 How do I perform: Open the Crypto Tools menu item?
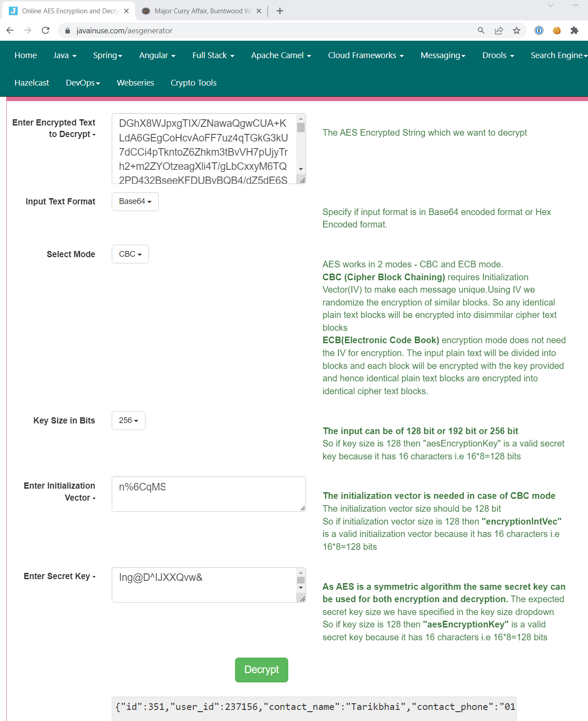pyautogui.click(x=193, y=83)
